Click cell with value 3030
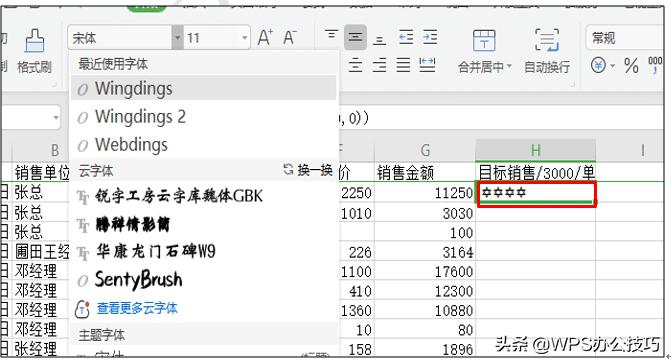Image resolution: width=671 pixels, height=363 pixels. click(425, 213)
